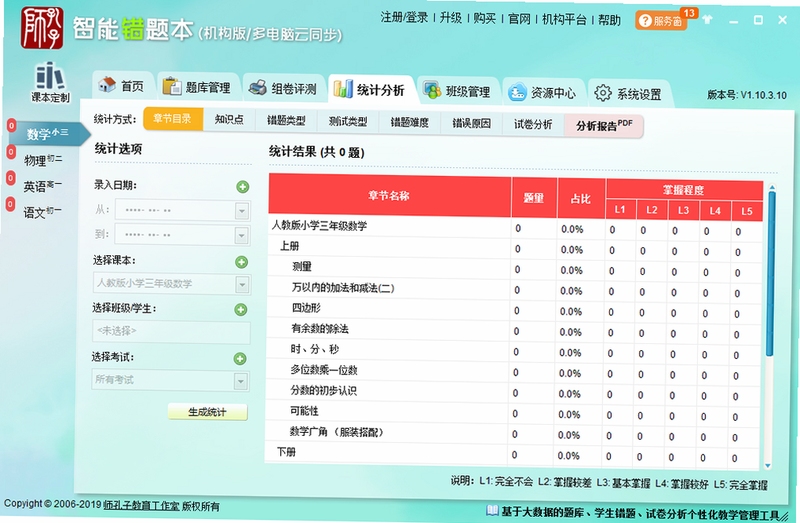Click the 生成统计 button

(x=207, y=412)
